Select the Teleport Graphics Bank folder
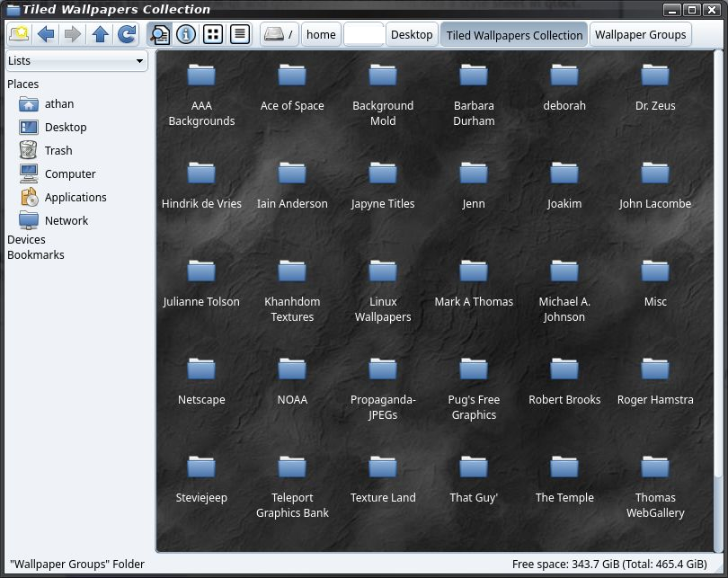The height and width of the screenshot is (578, 728). click(292, 486)
